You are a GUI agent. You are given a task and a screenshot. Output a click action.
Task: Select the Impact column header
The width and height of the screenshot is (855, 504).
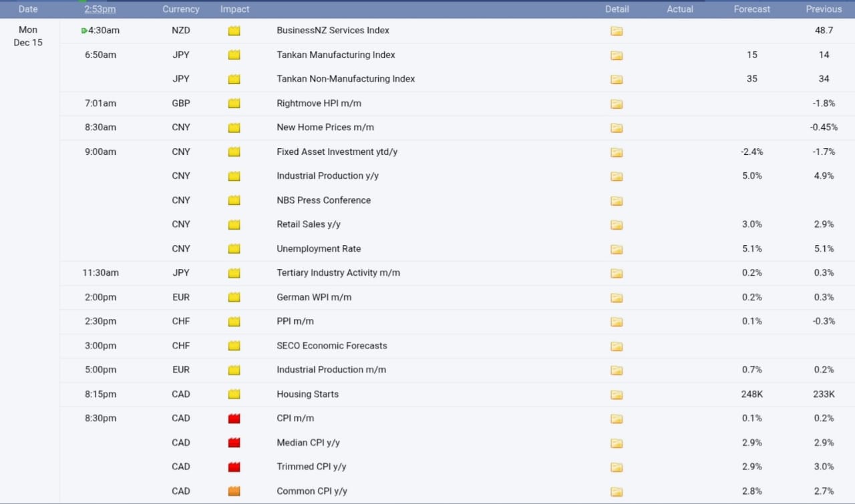pos(234,9)
